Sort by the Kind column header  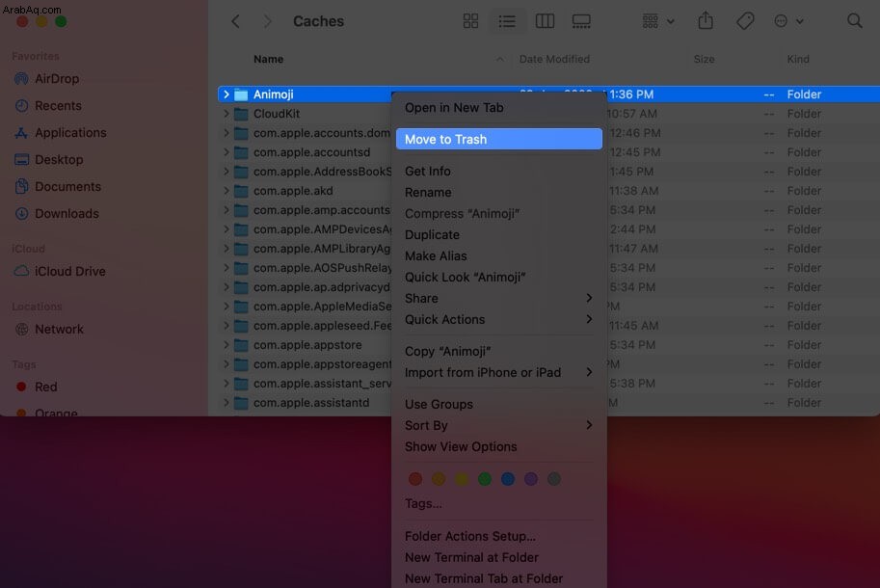click(x=797, y=59)
